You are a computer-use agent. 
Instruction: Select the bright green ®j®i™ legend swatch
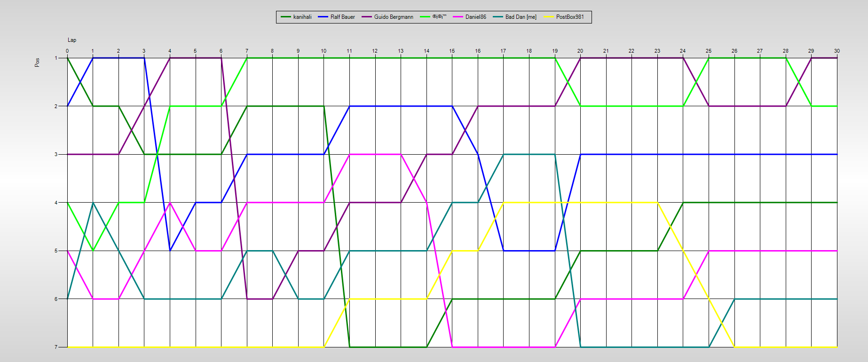click(425, 17)
